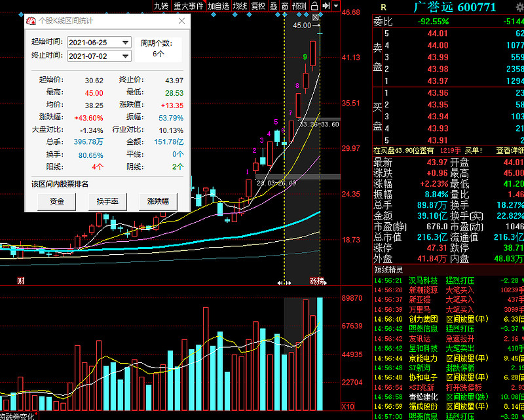
Task: Click the 叠 overlay toolbar button
Action: pos(274,6)
